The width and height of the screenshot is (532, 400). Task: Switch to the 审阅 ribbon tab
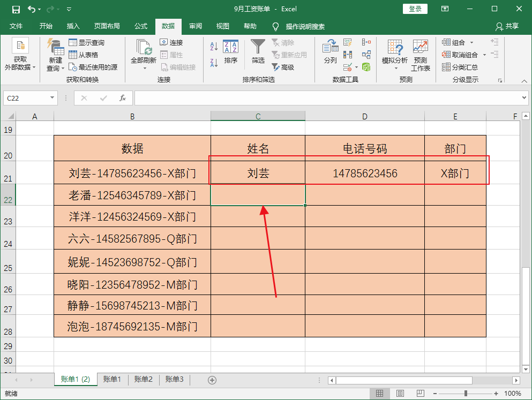(194, 26)
